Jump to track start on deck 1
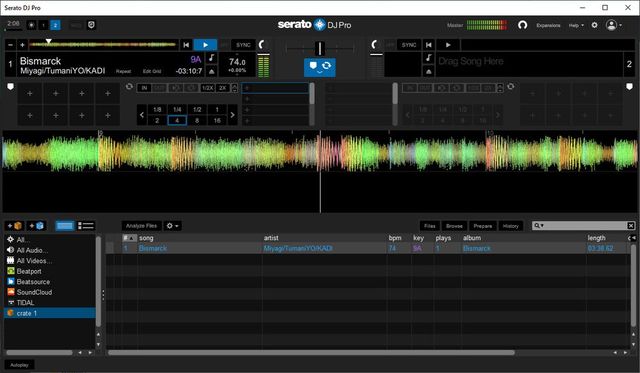The image size is (640, 373). 186,45
